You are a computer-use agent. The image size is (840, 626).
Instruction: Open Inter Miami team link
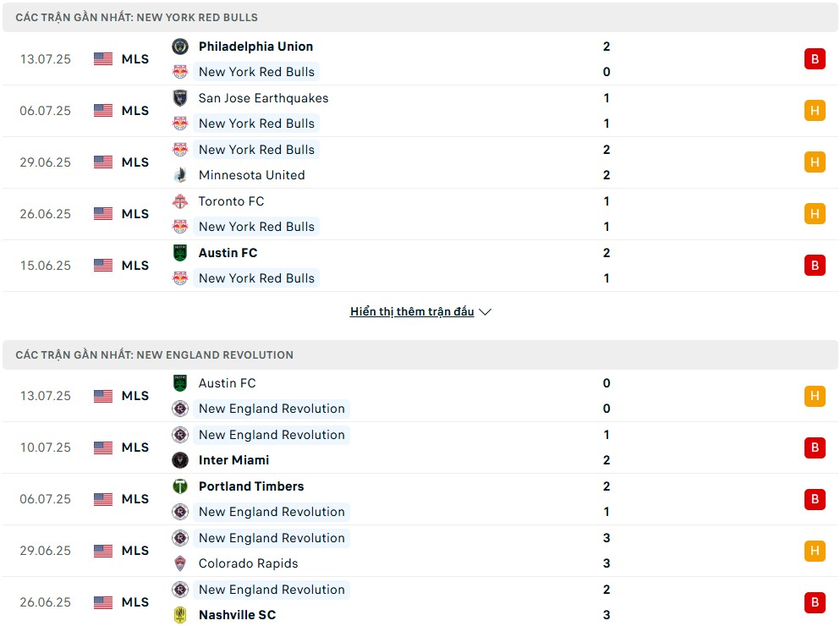click(x=233, y=460)
